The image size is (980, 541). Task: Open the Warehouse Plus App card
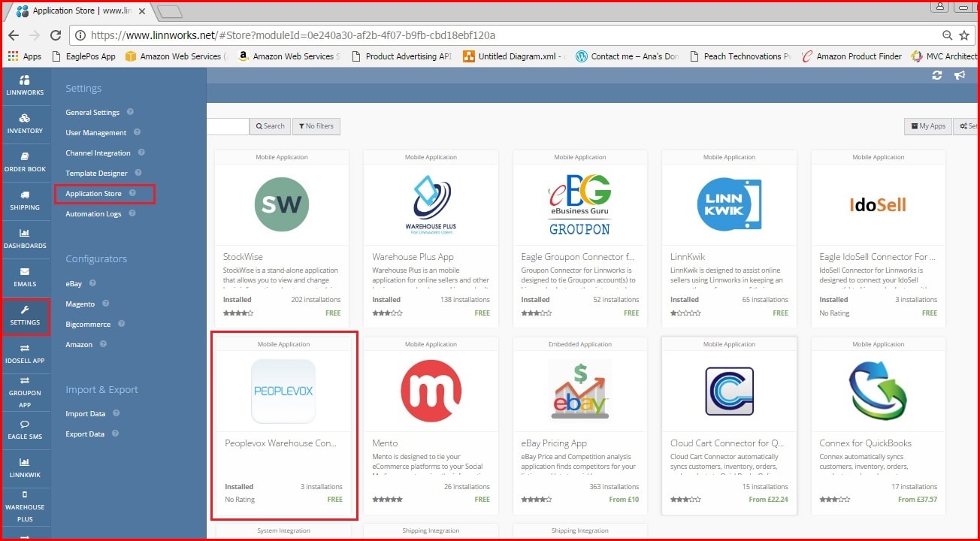tap(431, 238)
